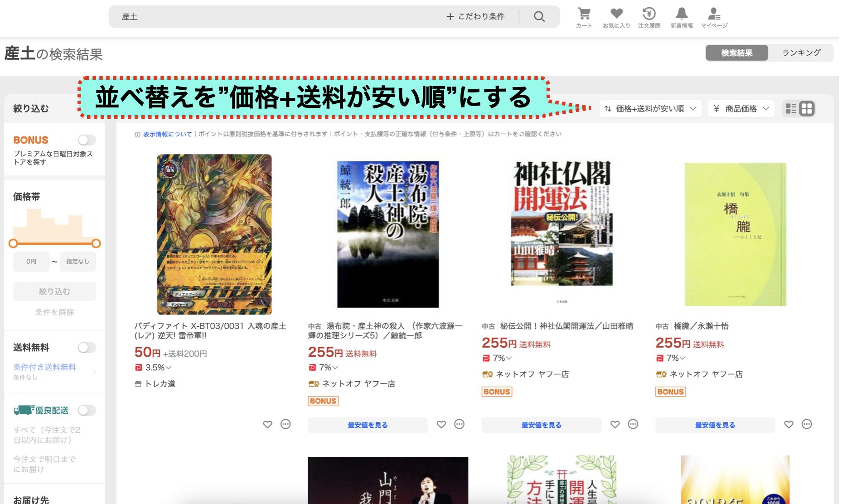Click PayPay icon on バディファイト listing

pyautogui.click(x=139, y=368)
